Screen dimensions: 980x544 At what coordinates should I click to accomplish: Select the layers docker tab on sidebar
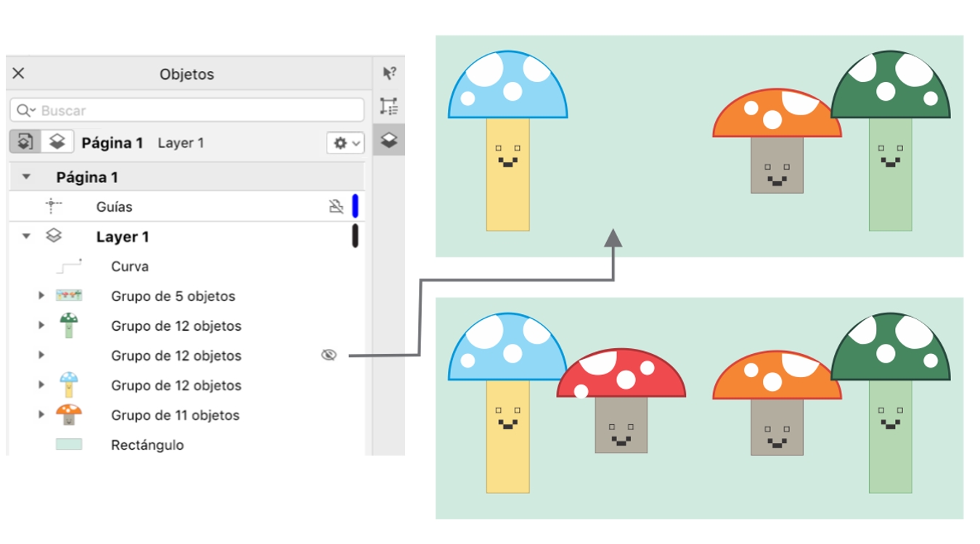pyautogui.click(x=389, y=139)
